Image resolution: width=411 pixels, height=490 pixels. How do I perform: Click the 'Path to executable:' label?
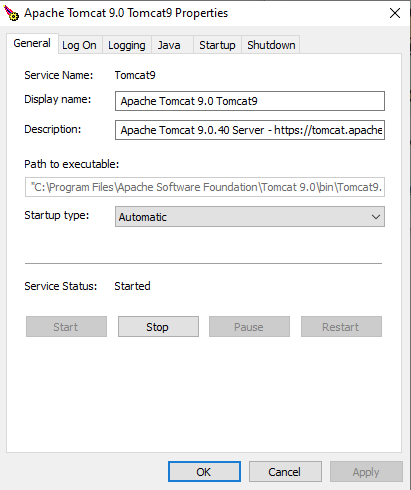[72, 164]
